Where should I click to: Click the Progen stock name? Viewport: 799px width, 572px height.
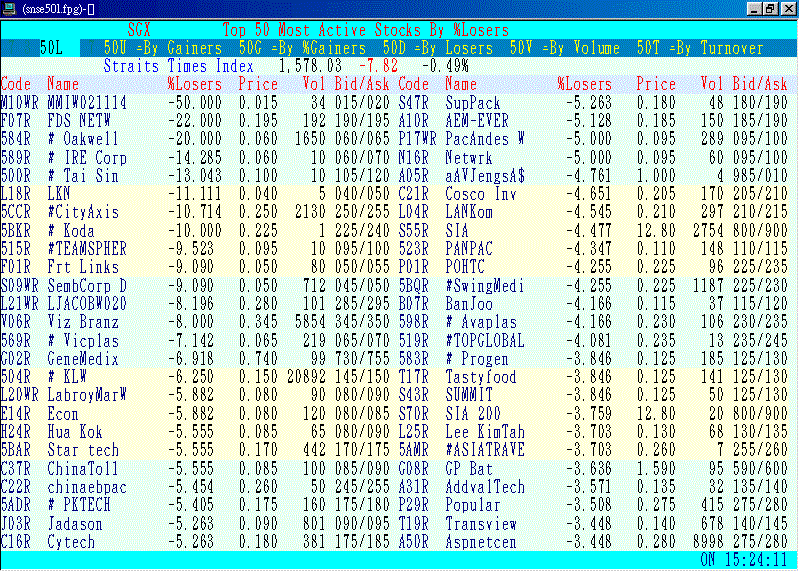pyautogui.click(x=476, y=359)
